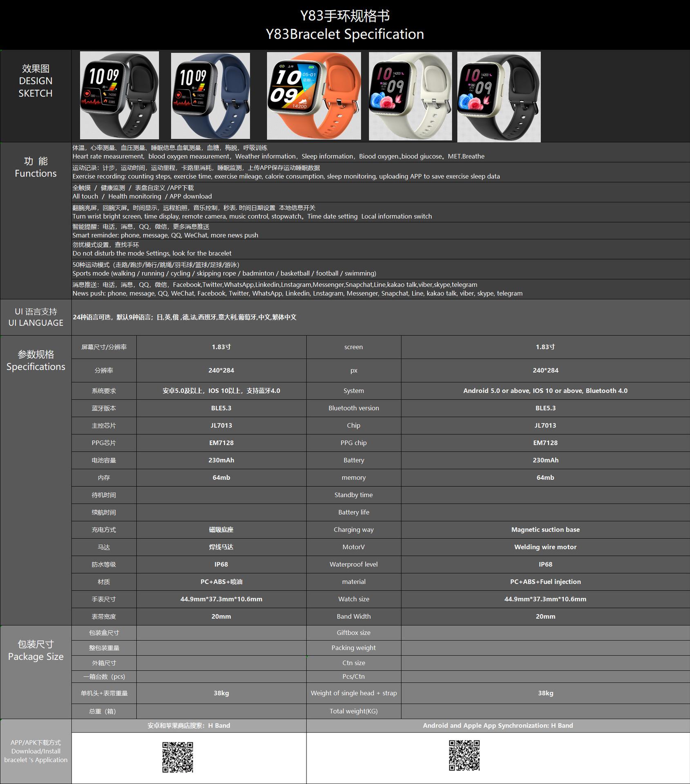Click the left QR code under the Chinese H Band heading
Viewport: 690px width, 784px height.
tap(178, 757)
